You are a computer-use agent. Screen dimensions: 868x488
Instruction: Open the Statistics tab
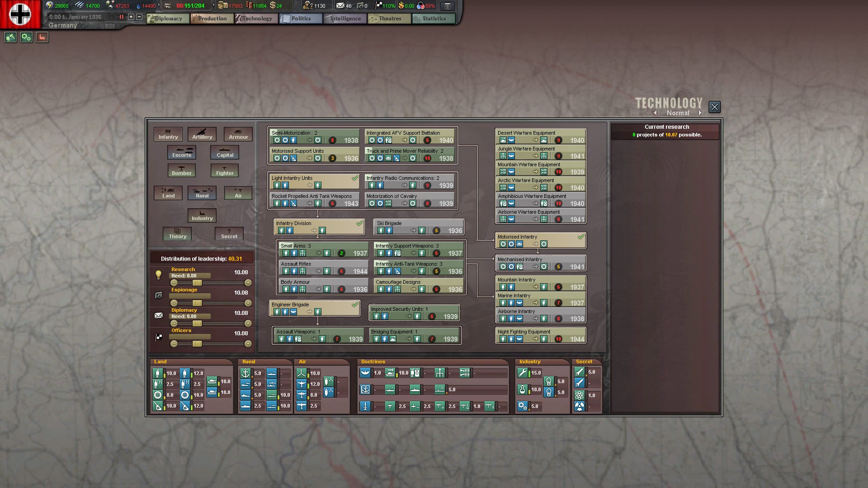tap(434, 19)
